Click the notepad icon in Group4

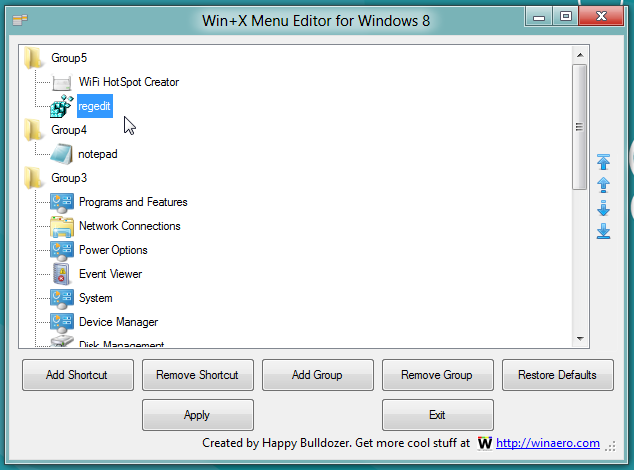[62, 154]
